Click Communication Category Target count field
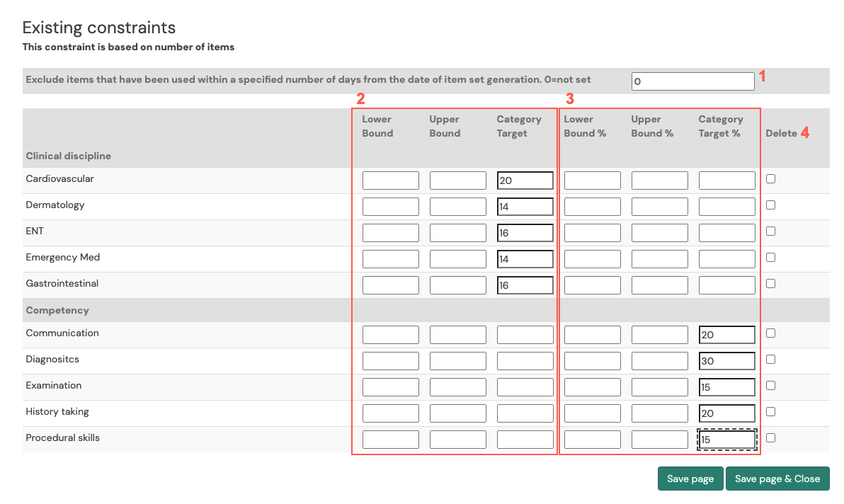Image resolution: width=844 pixels, height=504 pixels. (525, 335)
